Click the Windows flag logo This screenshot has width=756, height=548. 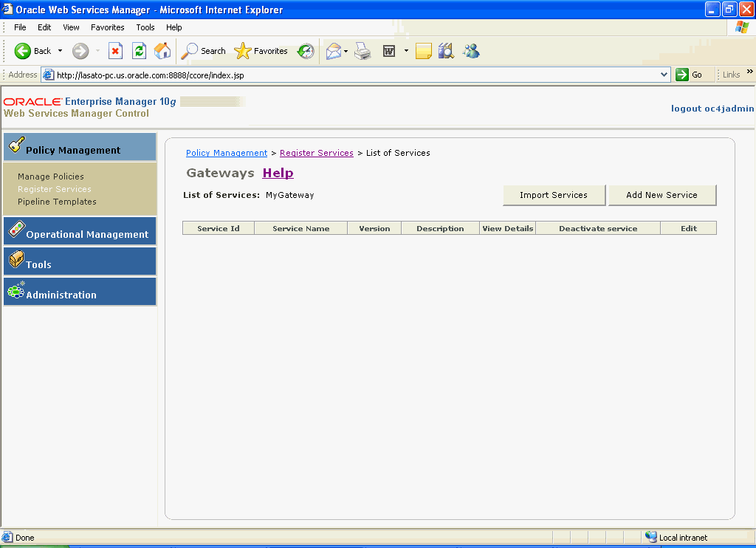pos(742,27)
